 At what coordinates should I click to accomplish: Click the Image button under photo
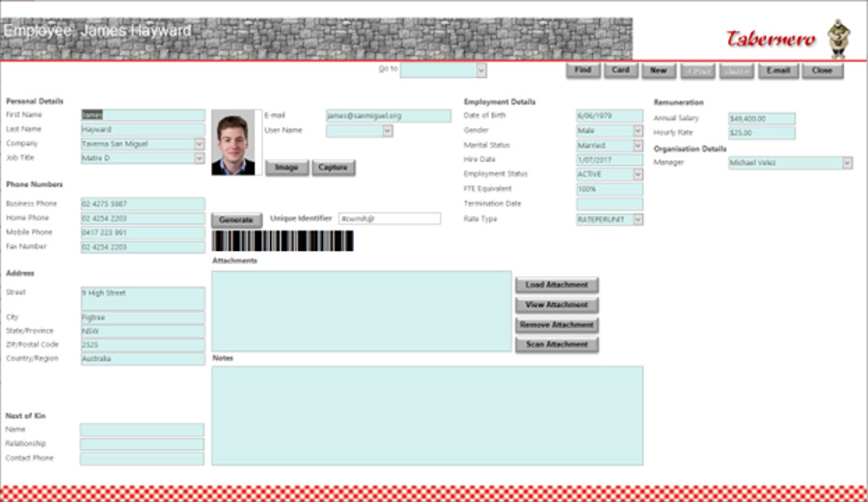click(x=286, y=167)
